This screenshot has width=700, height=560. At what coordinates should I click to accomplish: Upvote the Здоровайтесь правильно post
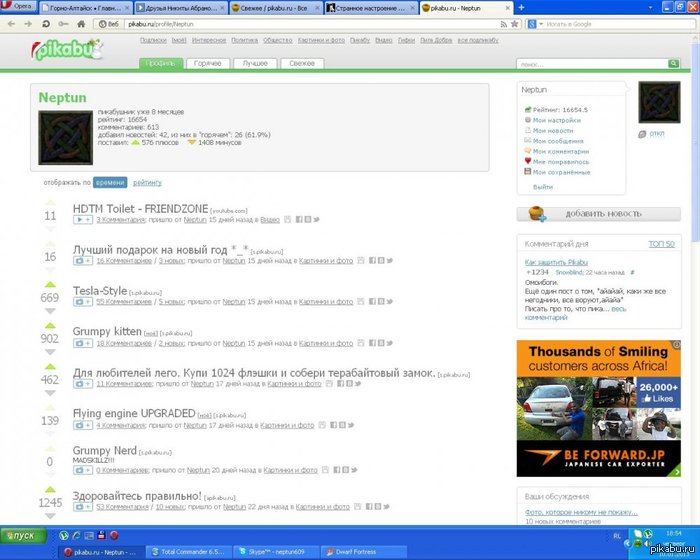point(49,489)
